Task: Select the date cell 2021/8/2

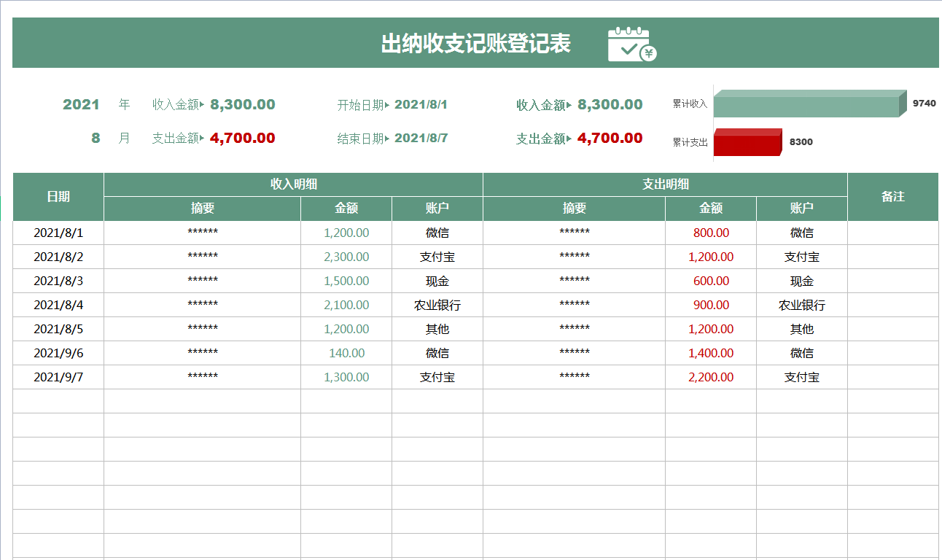Action: [58, 257]
